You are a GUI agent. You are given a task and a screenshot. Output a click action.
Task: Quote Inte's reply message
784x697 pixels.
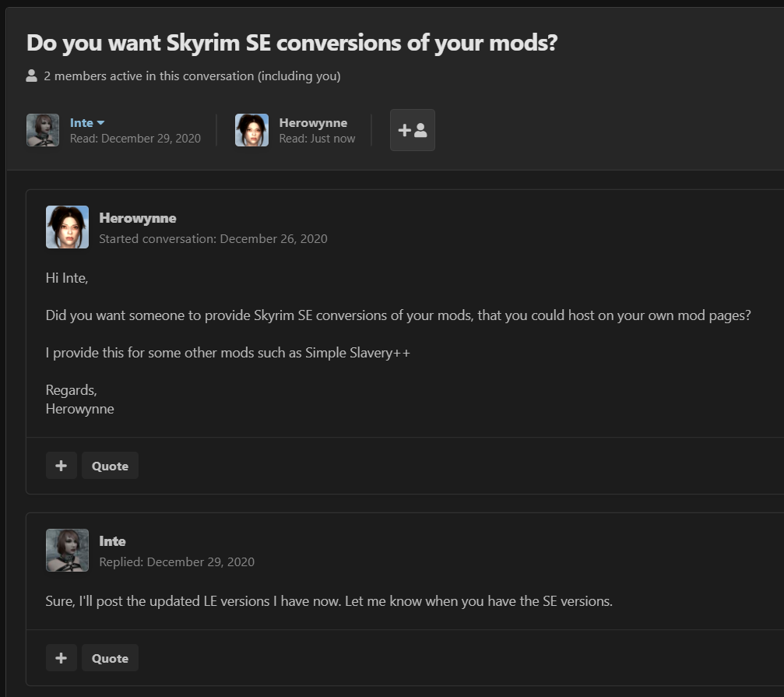[x=110, y=658]
